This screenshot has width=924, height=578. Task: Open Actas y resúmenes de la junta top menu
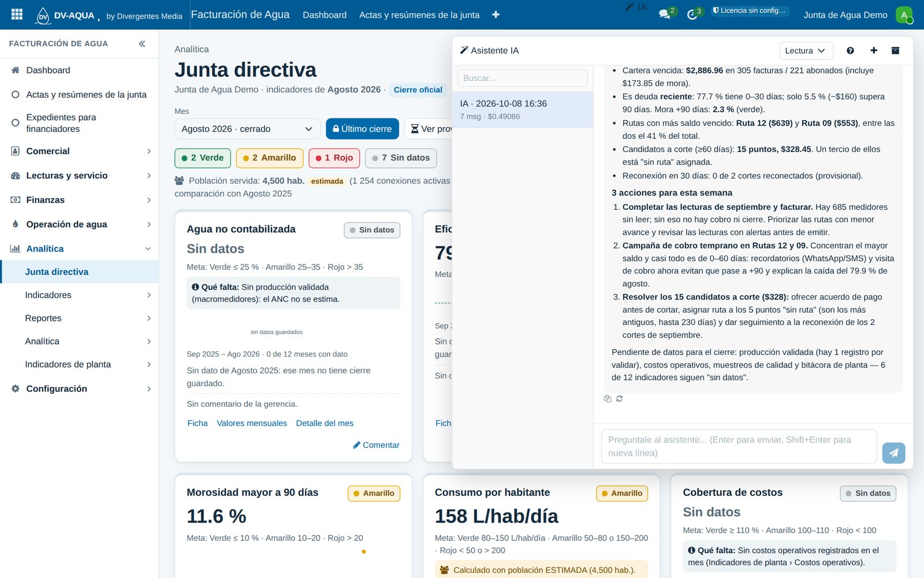419,15
